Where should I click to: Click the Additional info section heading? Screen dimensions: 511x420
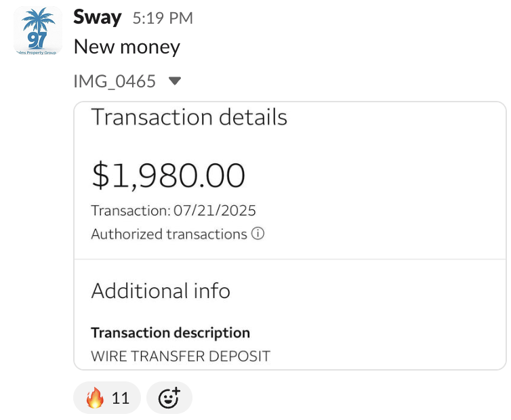coord(161,291)
